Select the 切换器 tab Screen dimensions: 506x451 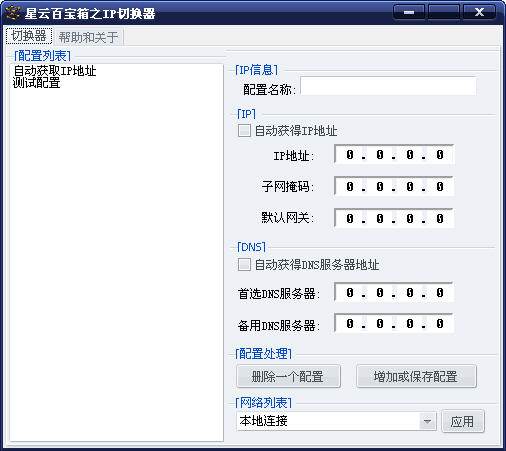pyautogui.click(x=29, y=36)
